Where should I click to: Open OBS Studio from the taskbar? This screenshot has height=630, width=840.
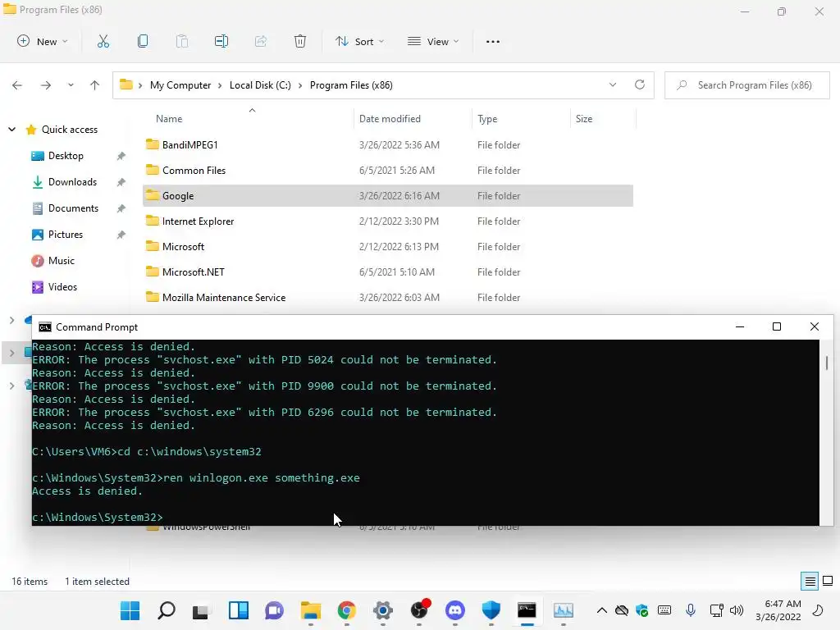(x=419, y=610)
